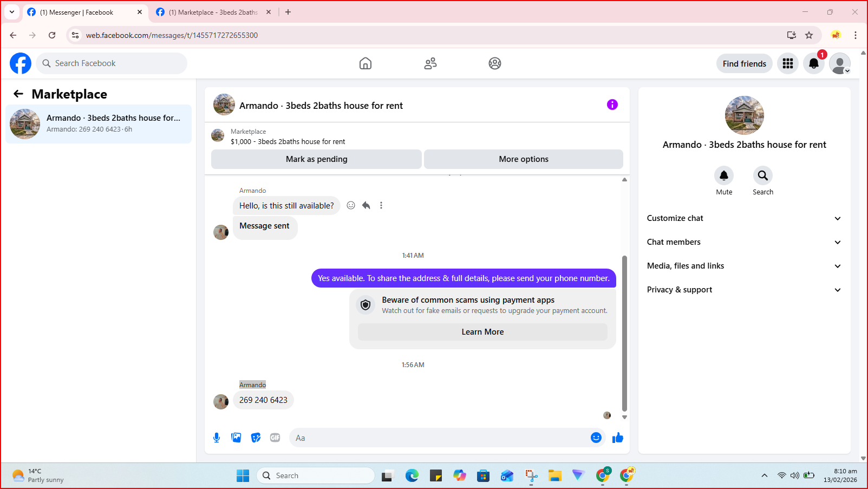Click the shield icon in scam warning
Viewport: 868px width, 489px height.
pos(366,305)
